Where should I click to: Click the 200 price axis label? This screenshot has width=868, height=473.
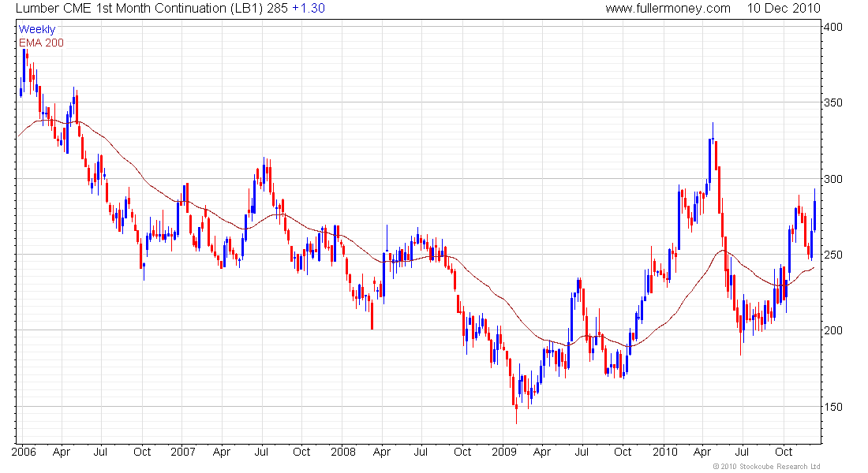[x=835, y=330]
